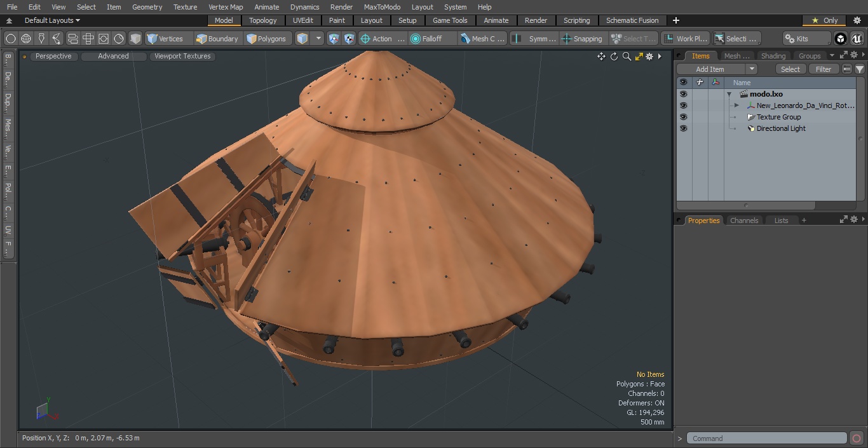Open the selection mode dropdown arrow
The width and height of the screenshot is (868, 448).
(318, 39)
